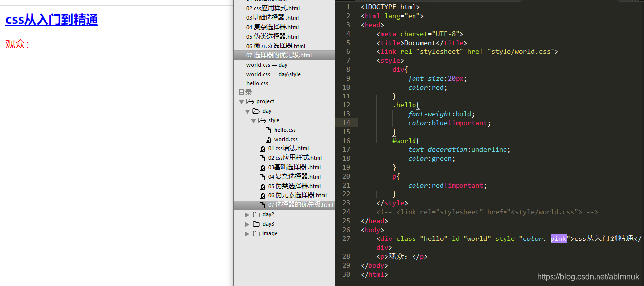The height and width of the screenshot is (286, 644).
Task: Click blue heading css从入门到精通 in browser
Action: (x=51, y=20)
